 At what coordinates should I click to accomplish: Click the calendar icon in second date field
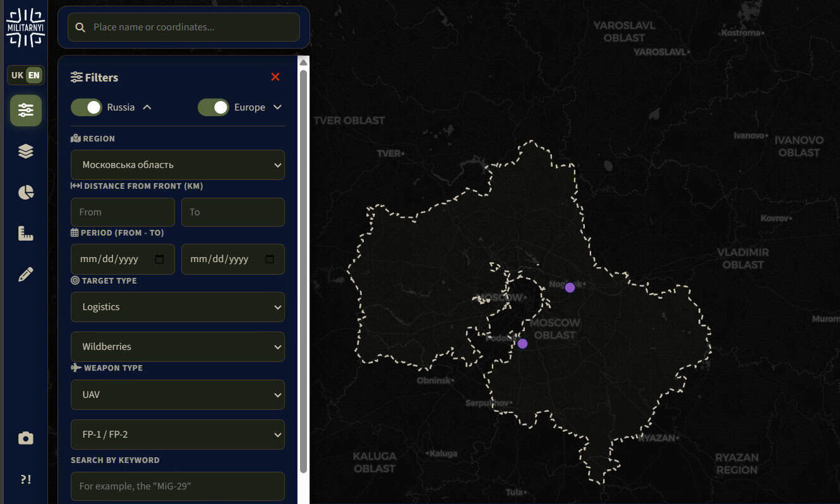(x=270, y=259)
